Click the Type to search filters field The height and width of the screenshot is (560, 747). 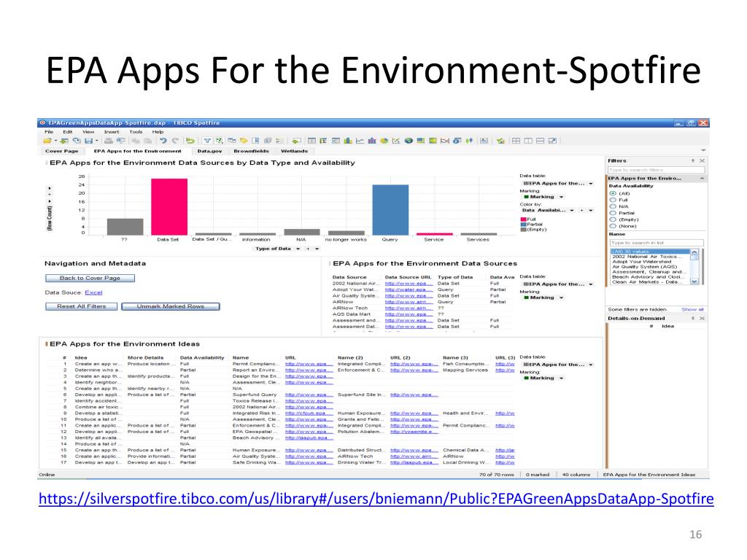tap(656, 170)
